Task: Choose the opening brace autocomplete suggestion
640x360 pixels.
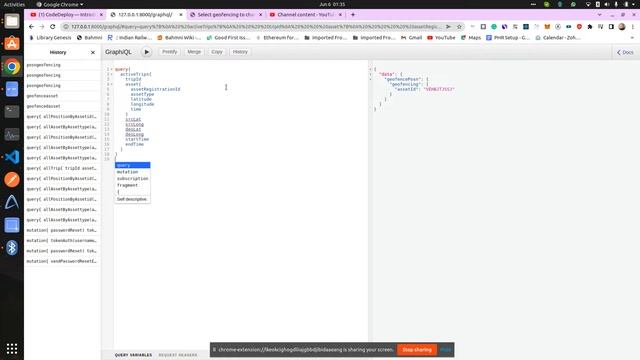Action: point(132,191)
